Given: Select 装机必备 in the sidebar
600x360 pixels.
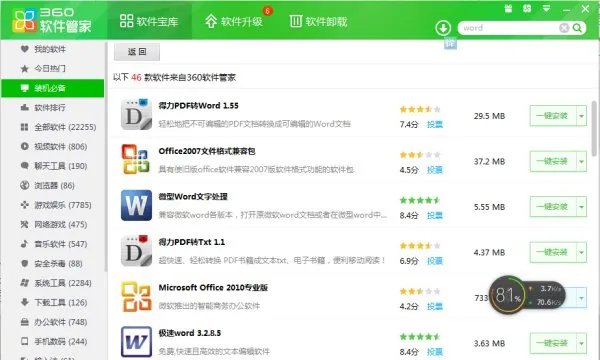Looking at the screenshot, I should (53, 88).
